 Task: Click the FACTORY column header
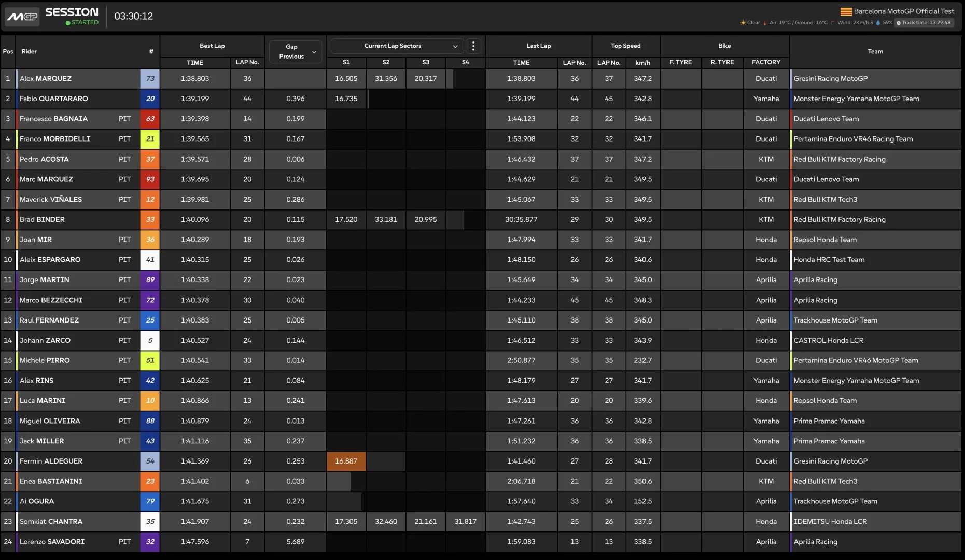tap(766, 62)
